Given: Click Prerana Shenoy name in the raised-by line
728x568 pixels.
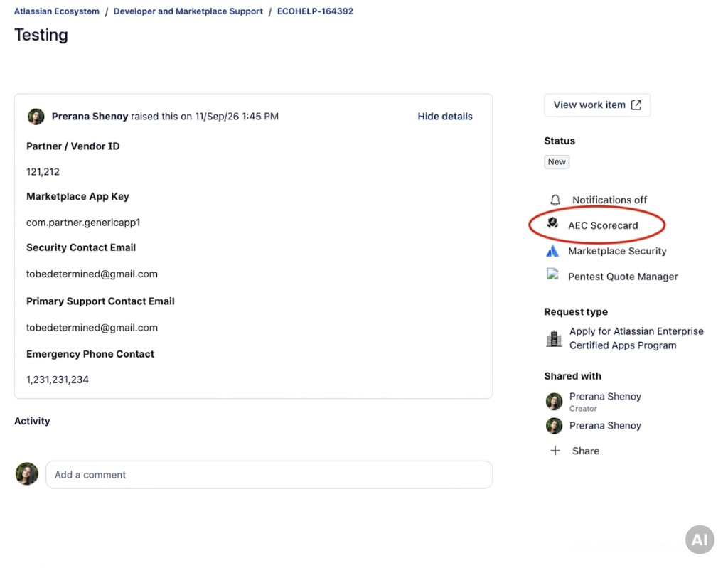Looking at the screenshot, I should (x=90, y=117).
